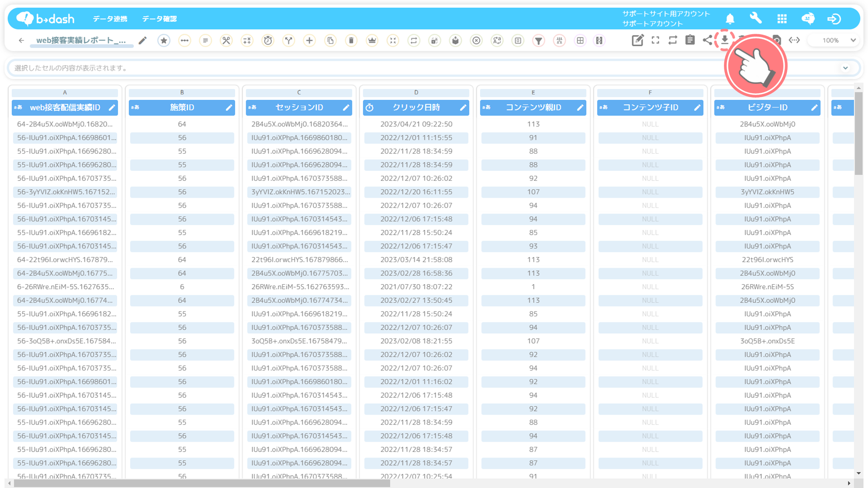Click the scissors and tools icon
Screen dimensions: 868x488
click(x=226, y=40)
